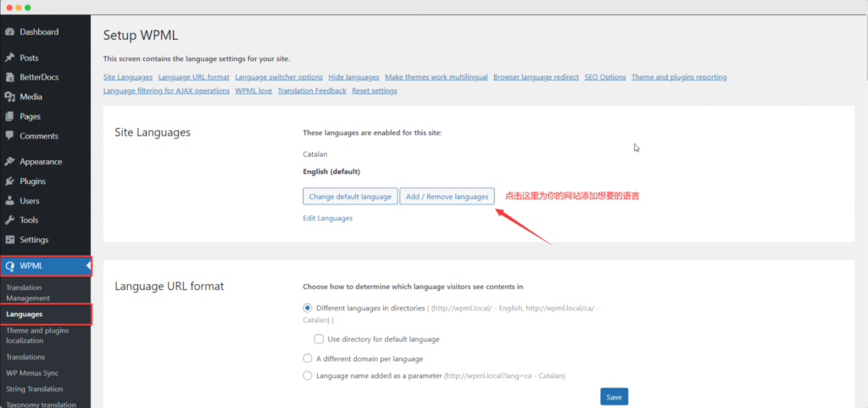Jump to WPML love link

pos(253,91)
